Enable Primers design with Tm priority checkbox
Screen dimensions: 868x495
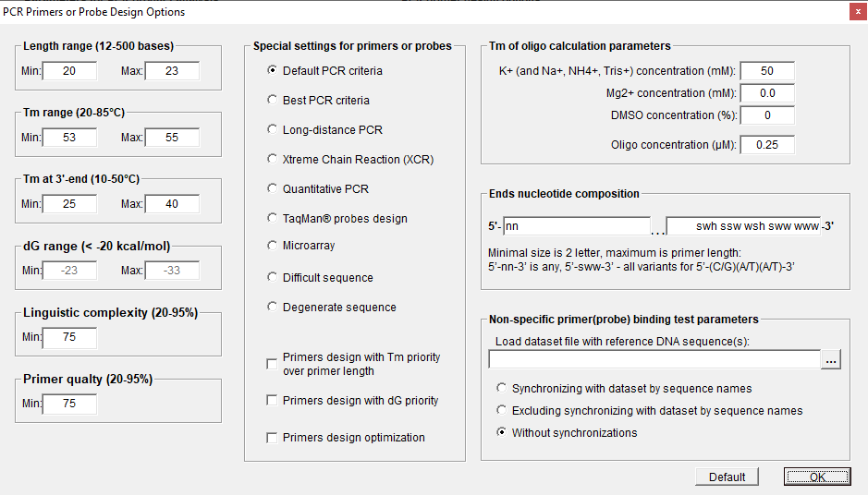click(x=272, y=364)
